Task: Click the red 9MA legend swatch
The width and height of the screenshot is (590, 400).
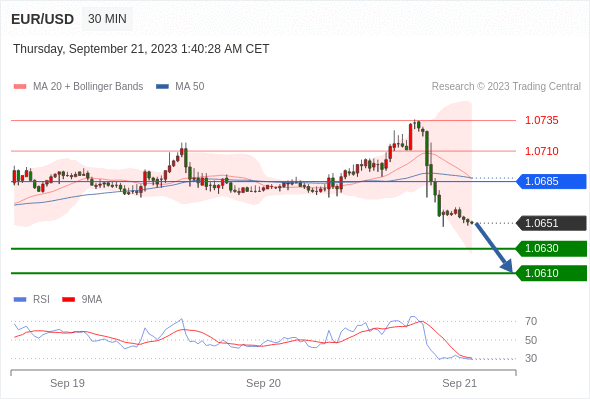Action: coord(68,300)
